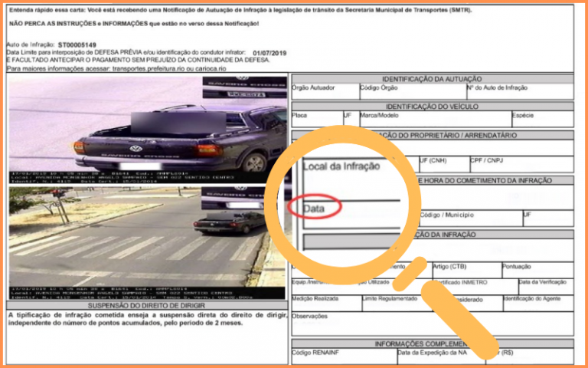Click the 'Pontuação' field
Viewport: 588px width, 368px height.
pyautogui.click(x=537, y=270)
